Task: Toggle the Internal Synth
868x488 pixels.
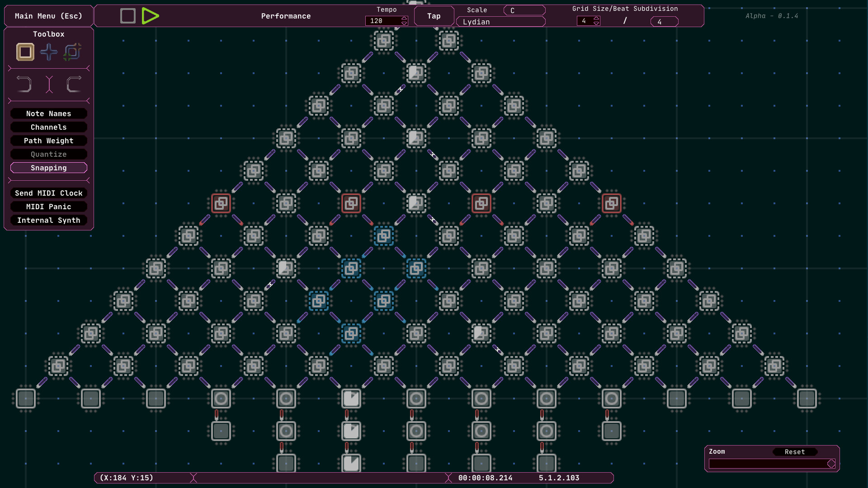Action: coord(48,220)
